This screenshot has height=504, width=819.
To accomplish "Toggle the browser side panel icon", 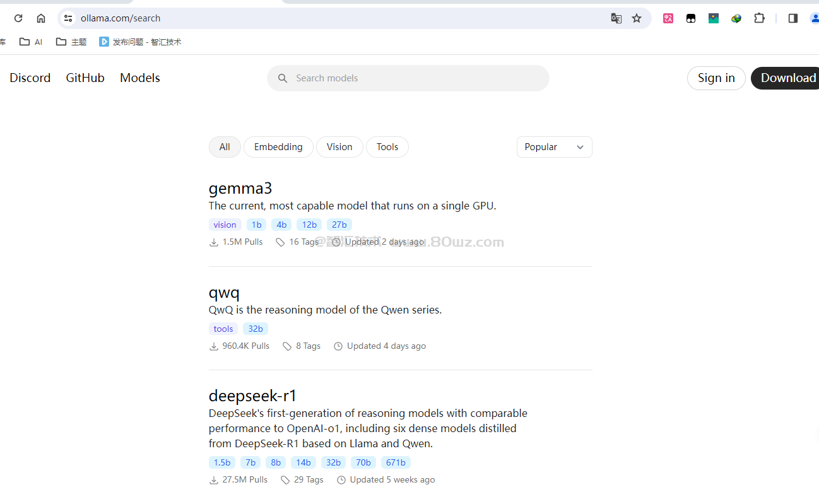I will click(793, 18).
